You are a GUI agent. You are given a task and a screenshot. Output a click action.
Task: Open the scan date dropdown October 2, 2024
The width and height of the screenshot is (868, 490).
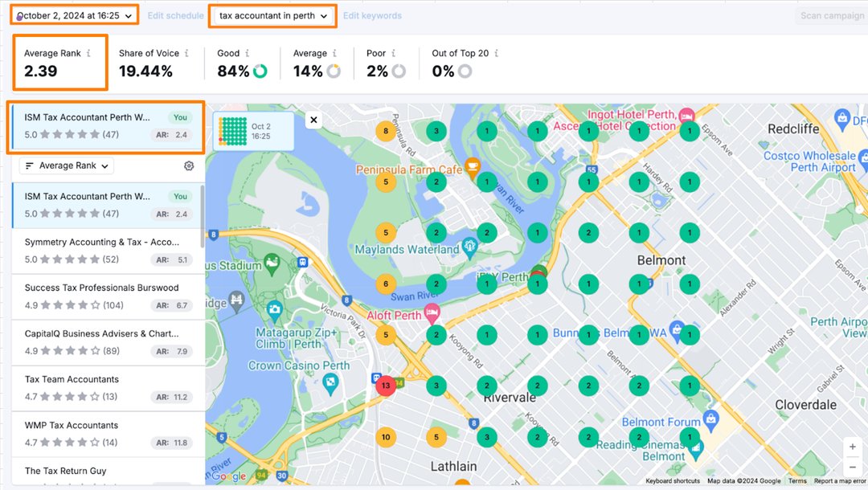click(74, 15)
